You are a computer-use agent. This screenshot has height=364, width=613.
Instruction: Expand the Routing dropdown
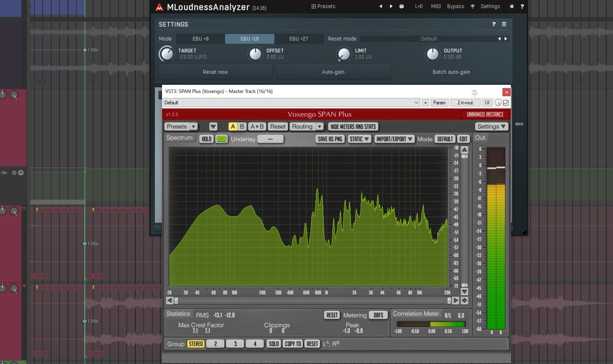319,127
